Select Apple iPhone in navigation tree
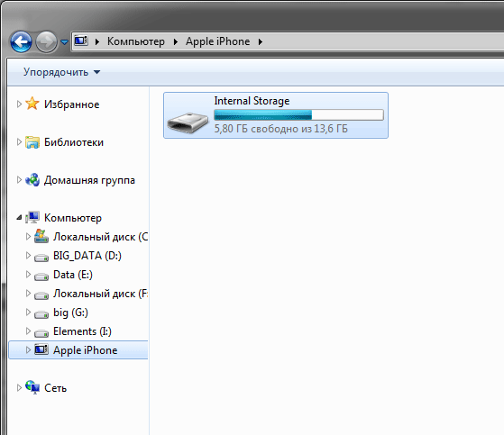 [85, 350]
